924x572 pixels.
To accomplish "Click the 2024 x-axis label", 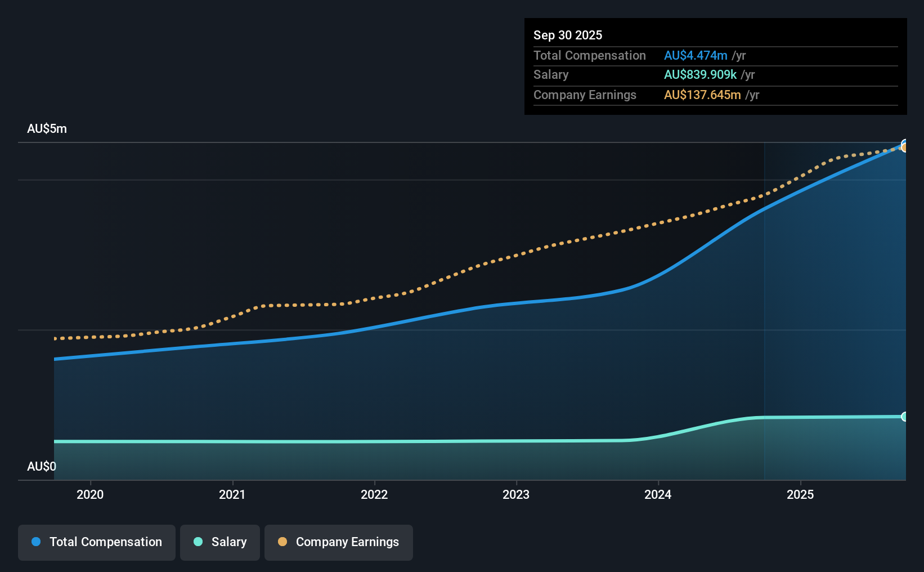I will click(x=658, y=494).
